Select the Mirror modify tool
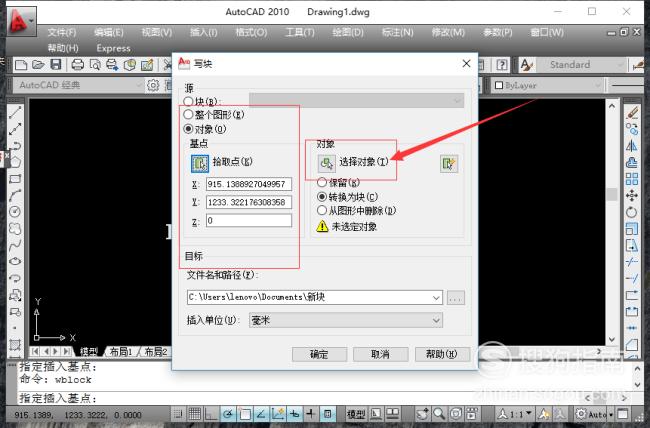This screenshot has width=650, height=428. (632, 146)
